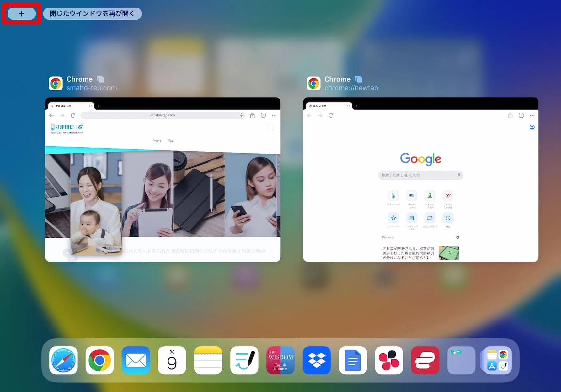Open the handwriting note app with the pen icon in the dock

click(x=244, y=360)
